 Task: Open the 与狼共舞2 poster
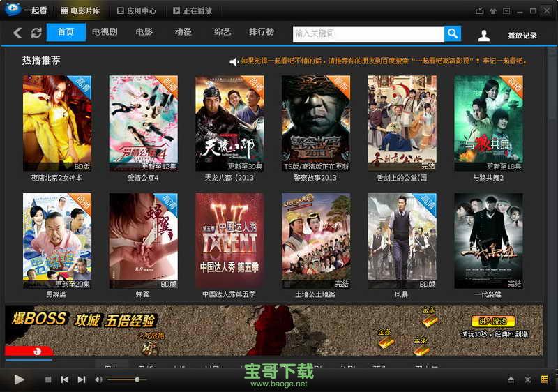click(x=489, y=123)
